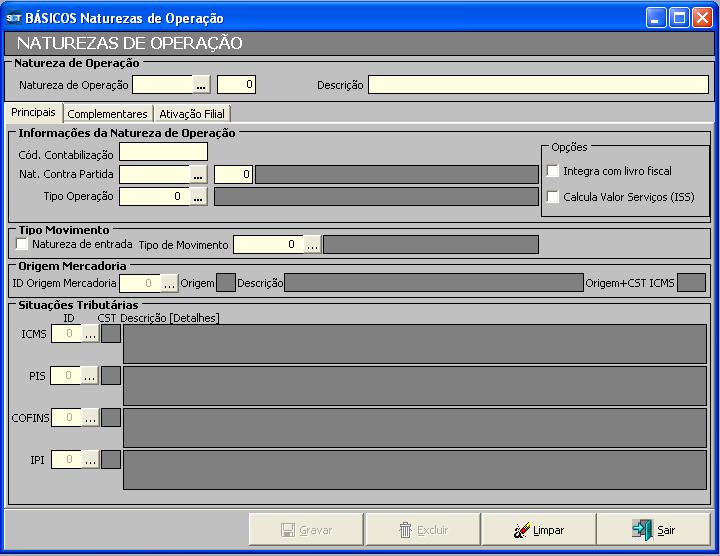720x556 pixels.
Task: Click the application icon in the title bar
Action: pos(14,18)
